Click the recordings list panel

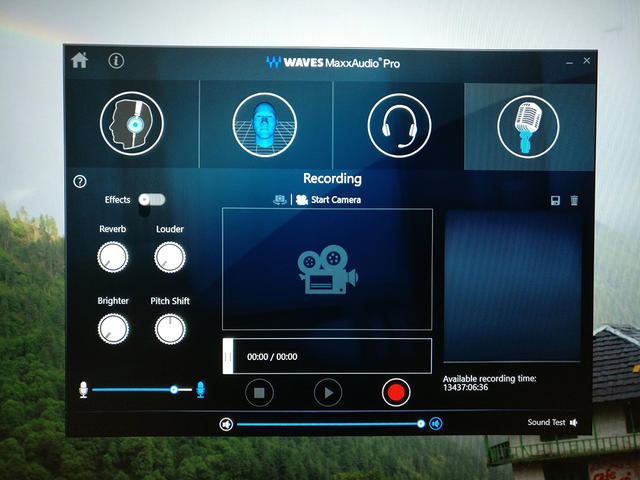[x=512, y=287]
